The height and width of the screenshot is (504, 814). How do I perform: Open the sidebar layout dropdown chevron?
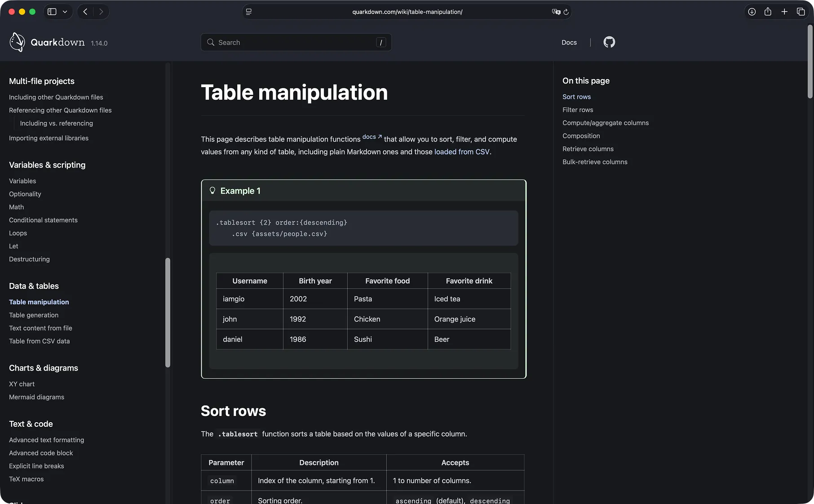coord(65,12)
